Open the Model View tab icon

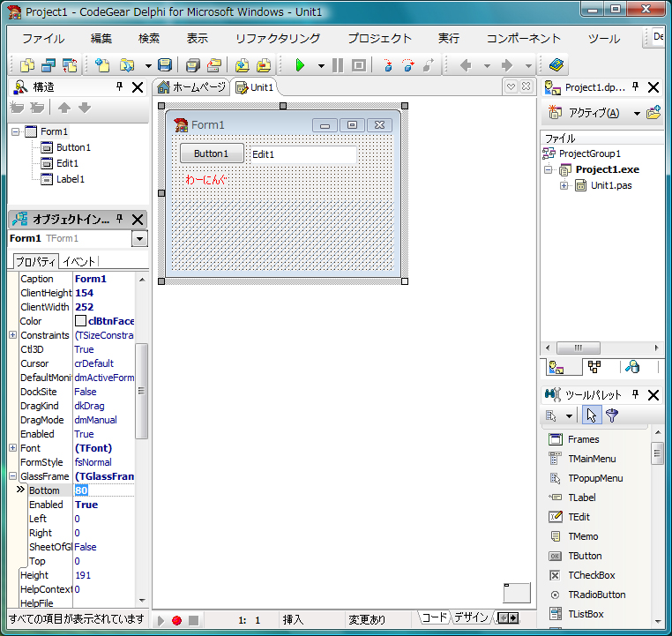[594, 367]
